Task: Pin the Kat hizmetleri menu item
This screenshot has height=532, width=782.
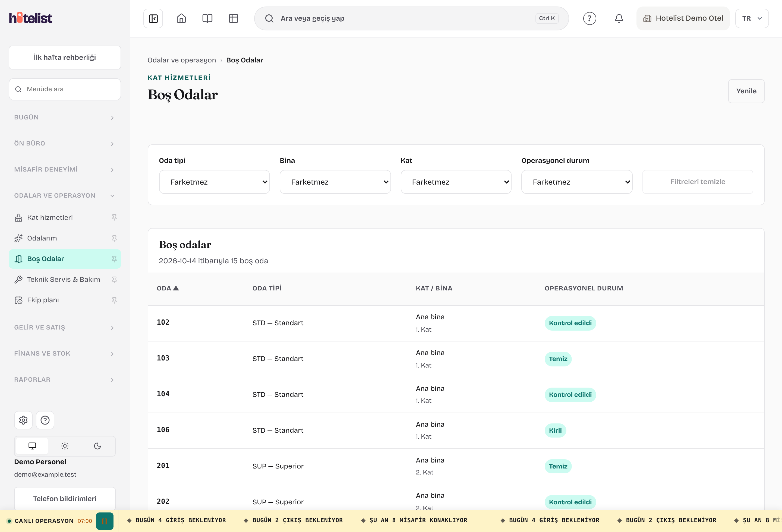Action: 114,218
